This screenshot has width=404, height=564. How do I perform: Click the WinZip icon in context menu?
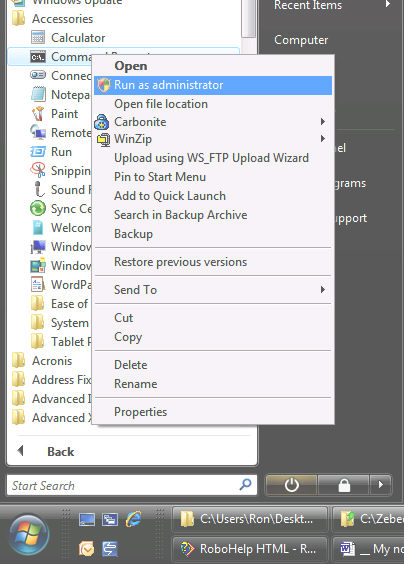coord(103,140)
